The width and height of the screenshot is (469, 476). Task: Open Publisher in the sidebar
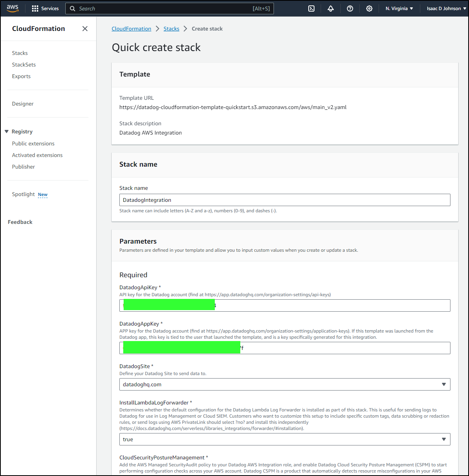click(24, 167)
